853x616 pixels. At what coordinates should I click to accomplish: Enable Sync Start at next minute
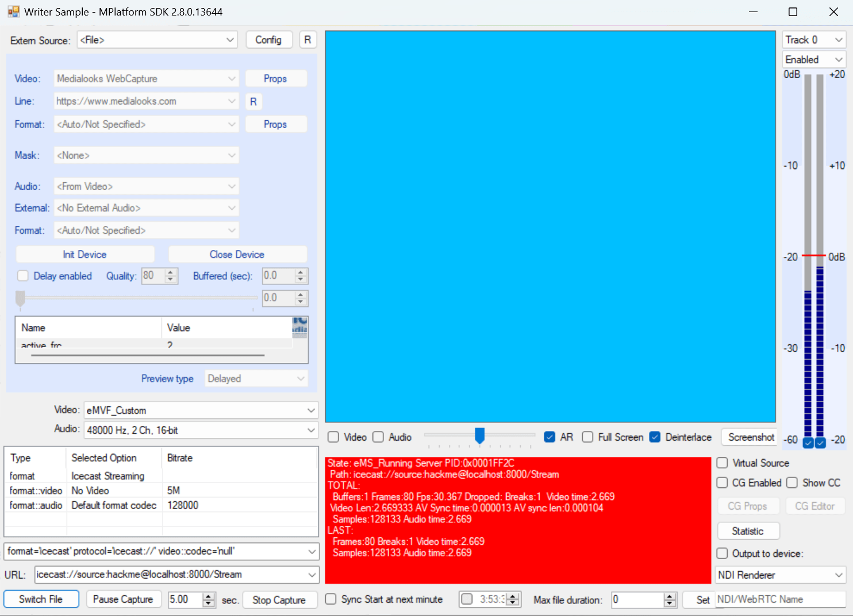pyautogui.click(x=331, y=599)
